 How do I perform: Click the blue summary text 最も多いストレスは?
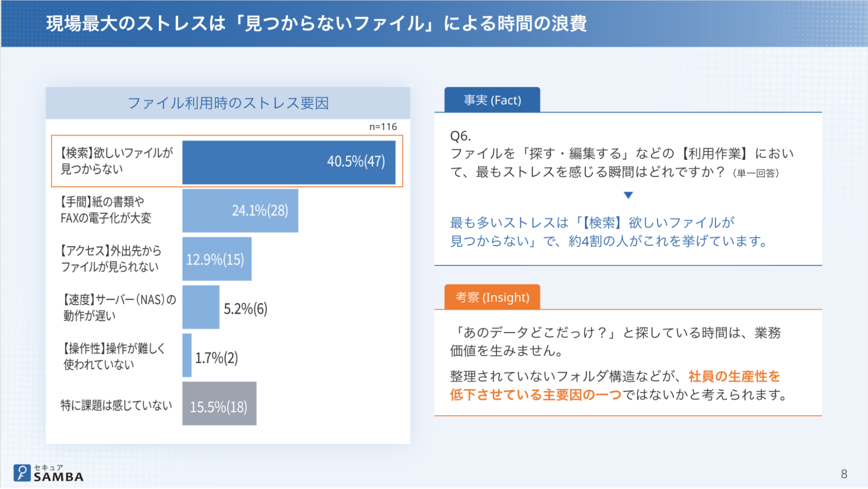coord(509,223)
